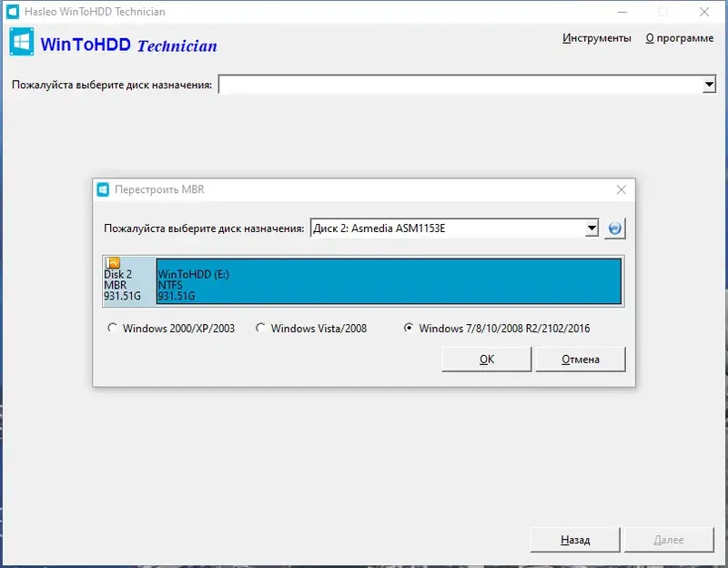Click the dialog icon beside Перестроить MBR
The image size is (728, 568).
[x=103, y=189]
